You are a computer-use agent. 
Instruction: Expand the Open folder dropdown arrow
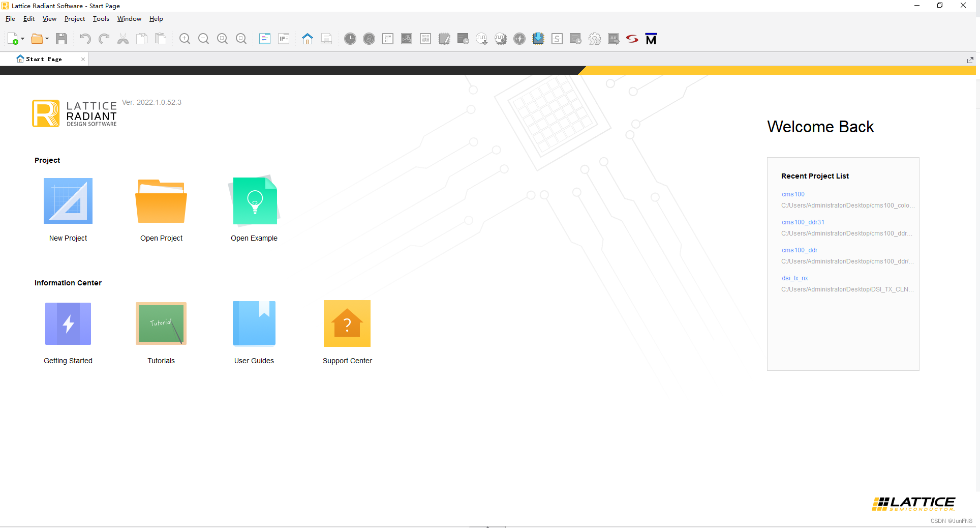pyautogui.click(x=47, y=39)
